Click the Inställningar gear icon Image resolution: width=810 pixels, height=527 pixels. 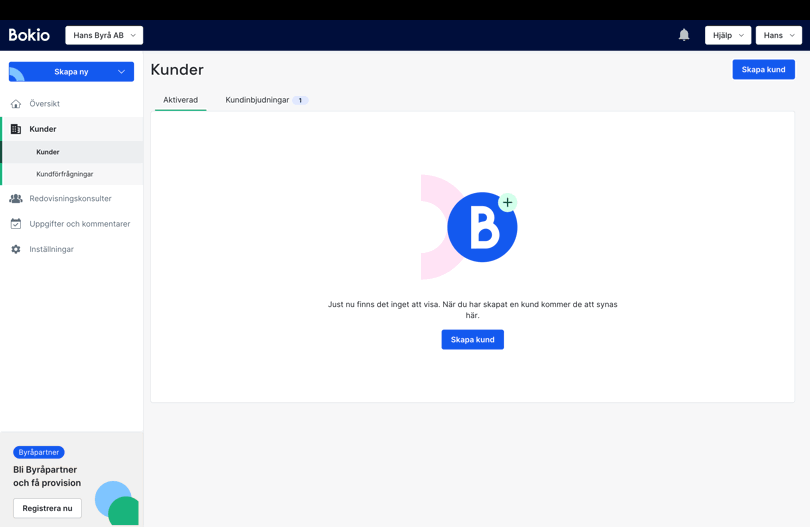tap(16, 249)
